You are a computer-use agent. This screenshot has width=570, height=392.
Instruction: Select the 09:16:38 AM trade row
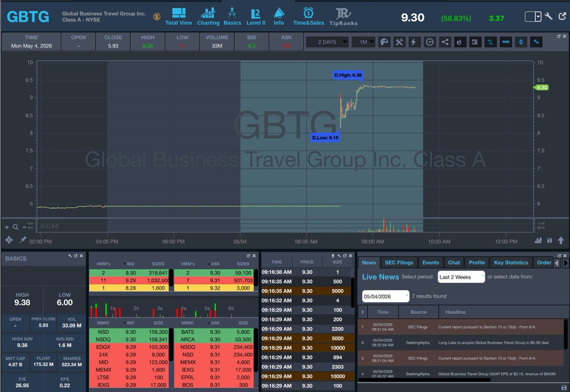[x=306, y=272]
